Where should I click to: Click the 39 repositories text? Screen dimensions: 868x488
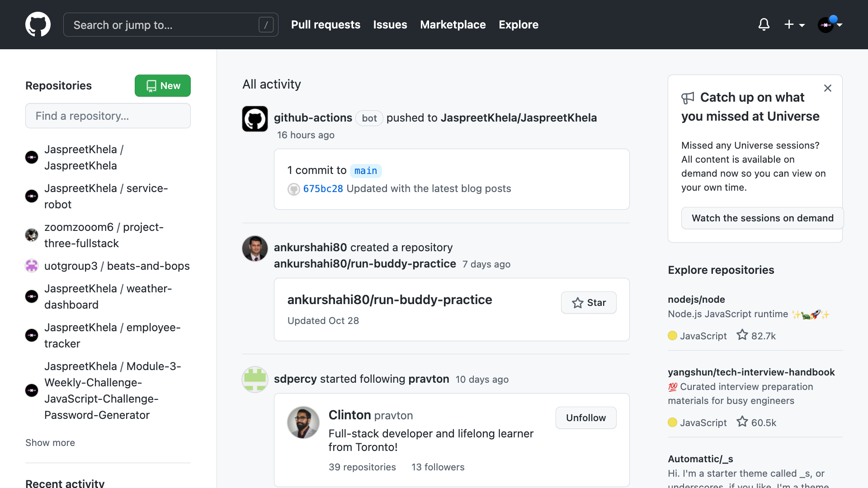pyautogui.click(x=362, y=467)
